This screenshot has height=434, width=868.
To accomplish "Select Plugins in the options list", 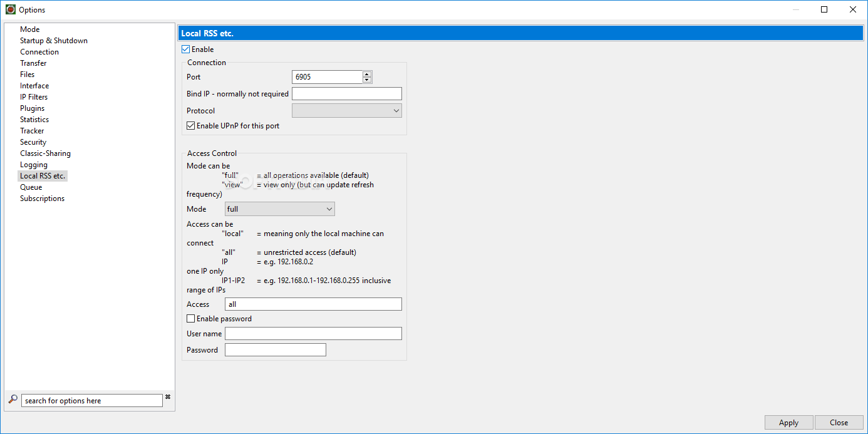I will [33, 108].
